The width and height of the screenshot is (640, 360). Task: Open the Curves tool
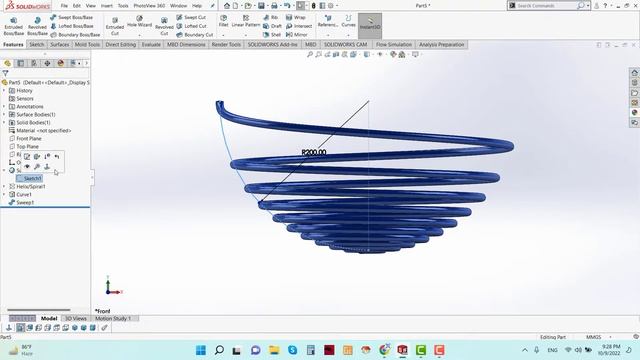pyautogui.click(x=348, y=21)
